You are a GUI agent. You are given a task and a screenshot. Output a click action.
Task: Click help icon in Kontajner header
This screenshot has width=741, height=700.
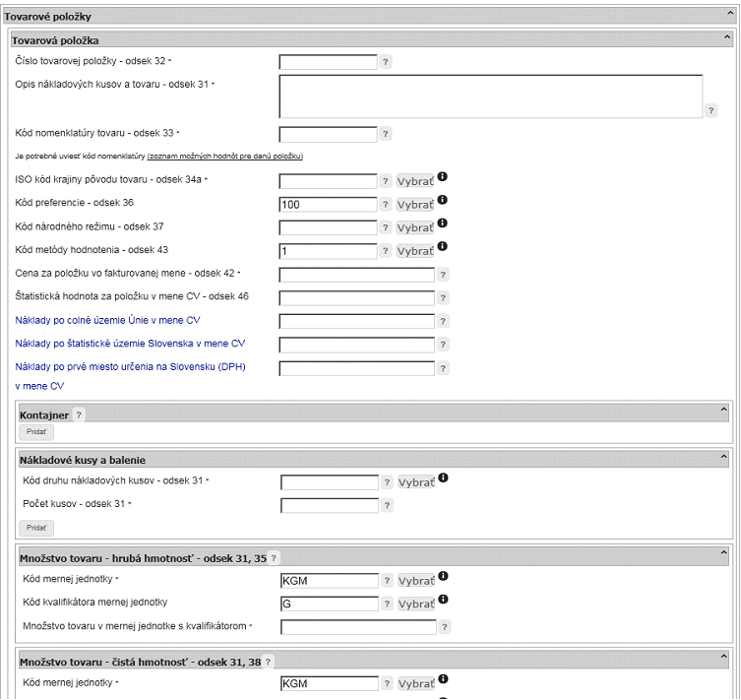79,415
